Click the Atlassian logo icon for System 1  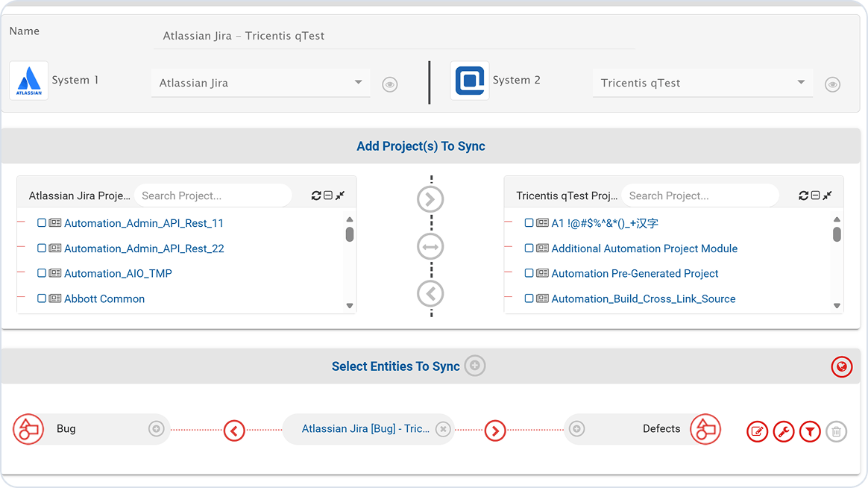(29, 81)
